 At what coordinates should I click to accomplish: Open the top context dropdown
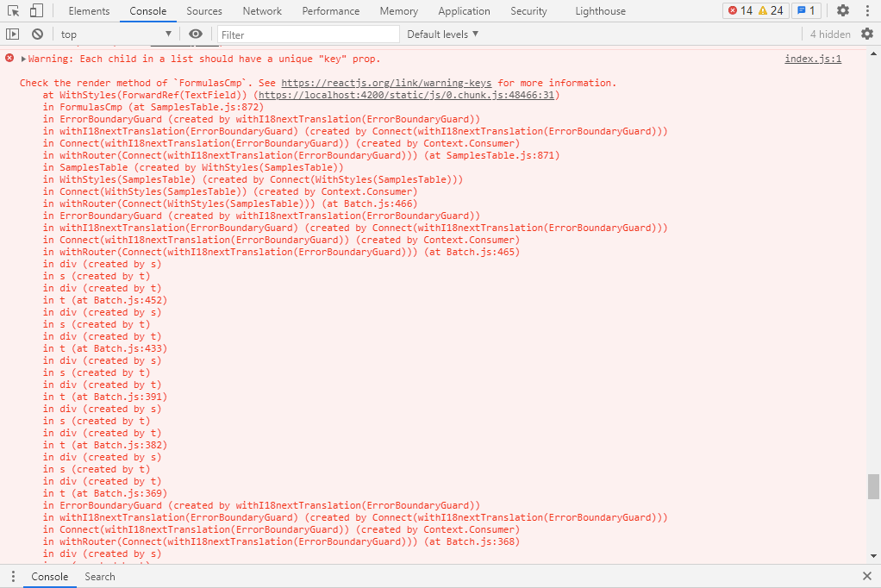pyautogui.click(x=115, y=34)
